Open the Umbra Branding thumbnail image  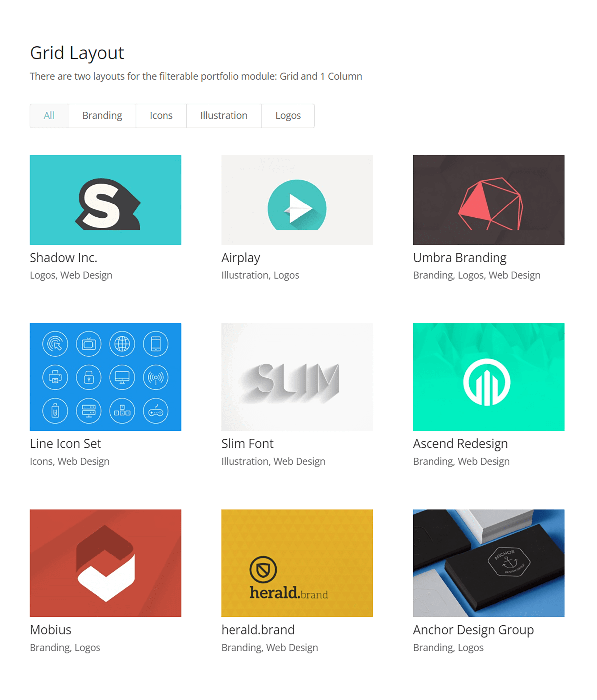coord(489,200)
